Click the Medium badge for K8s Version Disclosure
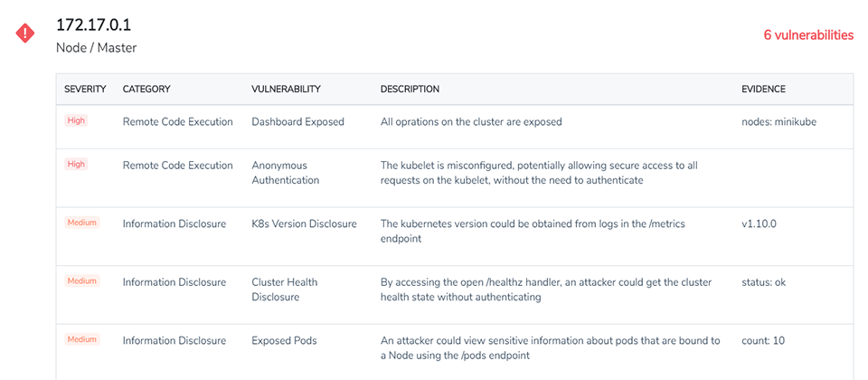Screen dimensions: 868x380 point(82,223)
